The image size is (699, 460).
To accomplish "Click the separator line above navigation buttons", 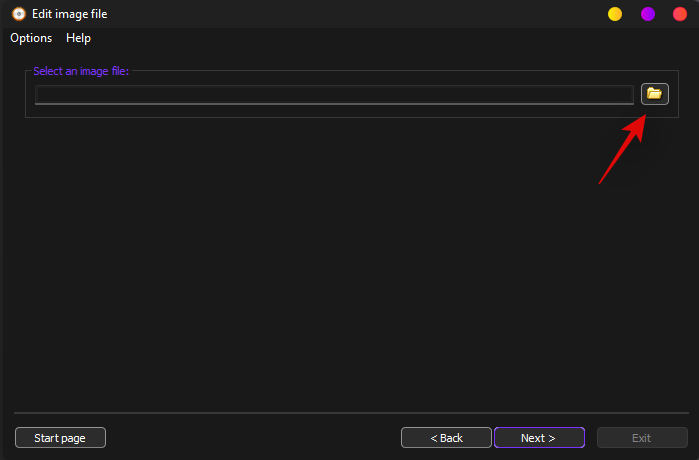I will (349, 411).
